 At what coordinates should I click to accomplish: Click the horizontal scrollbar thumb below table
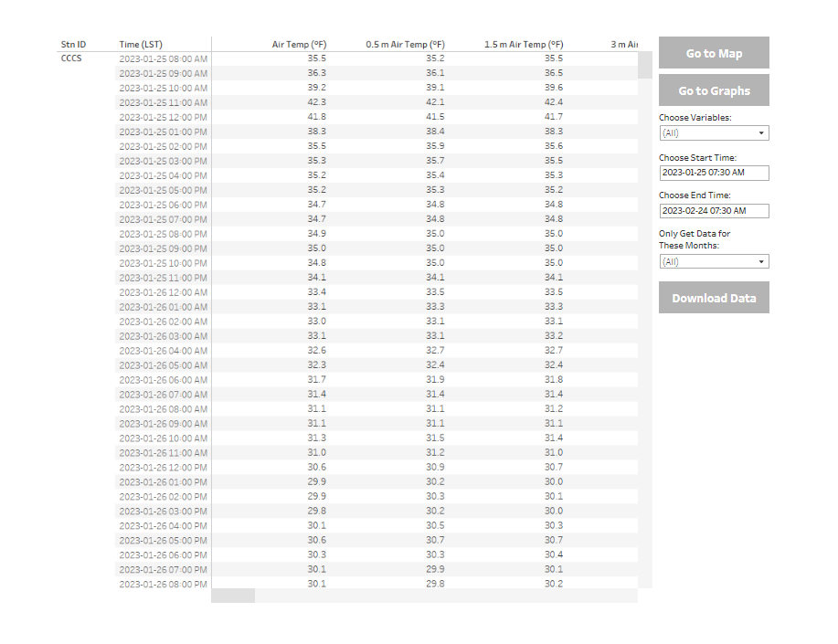point(233,596)
